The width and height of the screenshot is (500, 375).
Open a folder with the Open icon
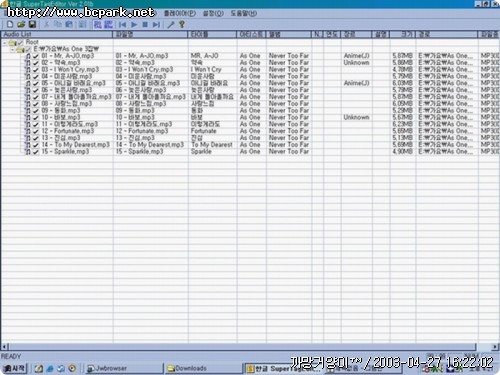(x=21, y=24)
